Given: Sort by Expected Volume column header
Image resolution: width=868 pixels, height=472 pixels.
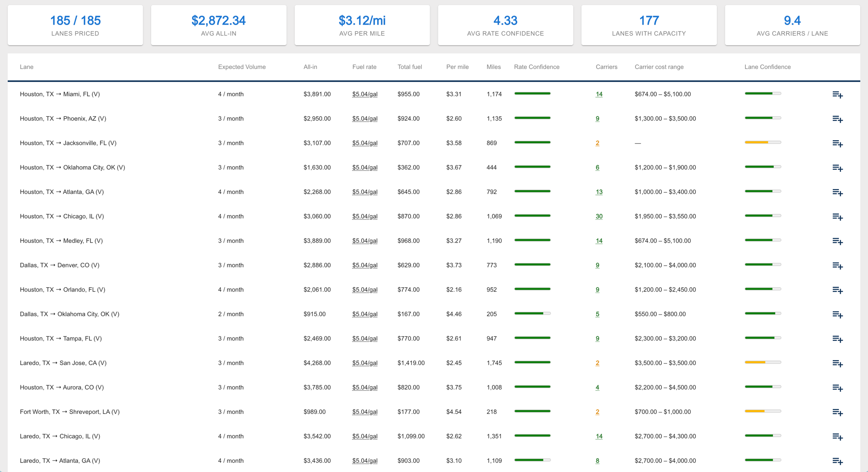Looking at the screenshot, I should 242,67.
